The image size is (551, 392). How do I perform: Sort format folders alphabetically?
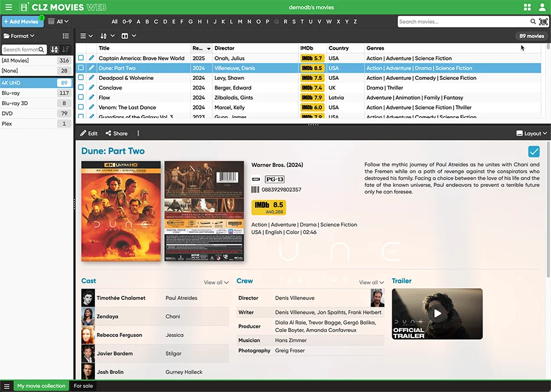[54, 50]
